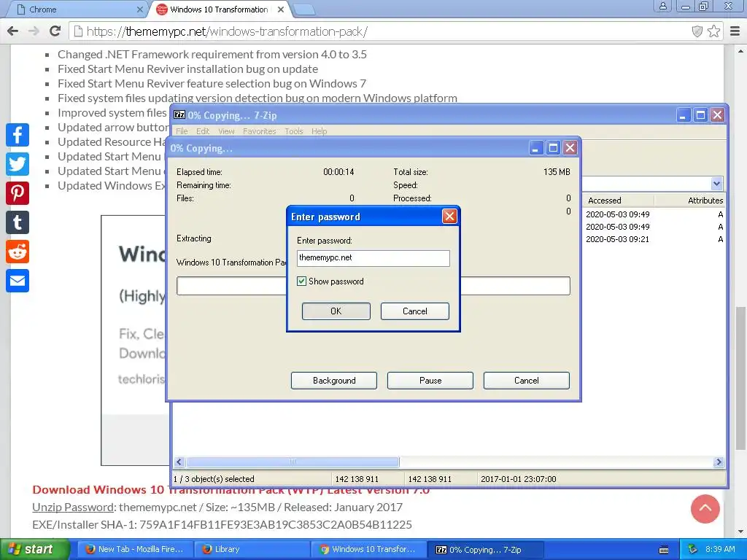Open 7-Zip File menu
This screenshot has width=747, height=560.
click(182, 131)
